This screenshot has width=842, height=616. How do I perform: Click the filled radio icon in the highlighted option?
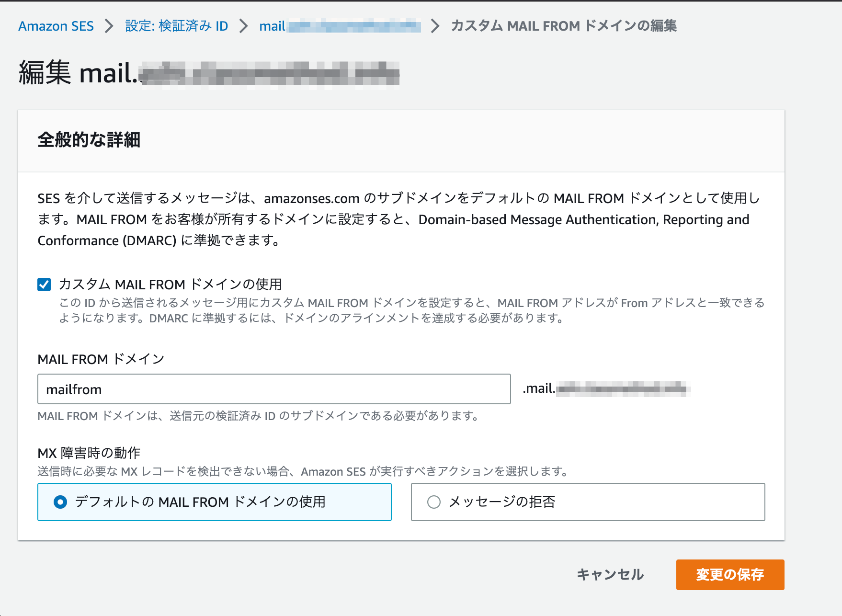(x=60, y=502)
